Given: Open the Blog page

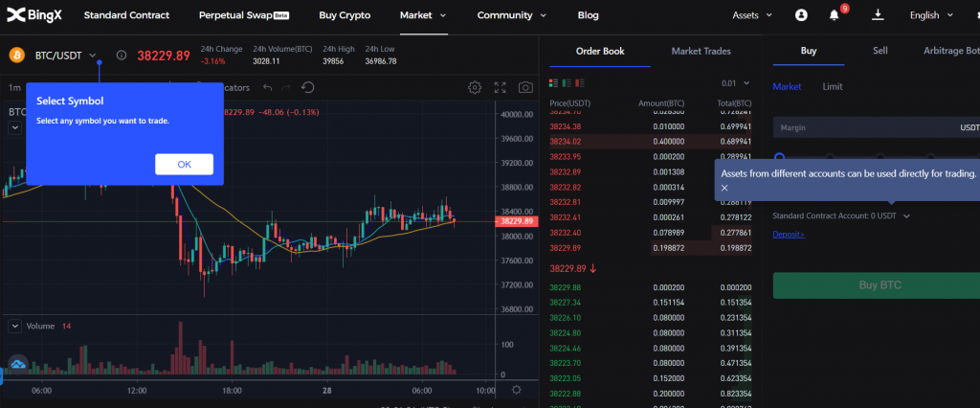Looking at the screenshot, I should (x=589, y=15).
